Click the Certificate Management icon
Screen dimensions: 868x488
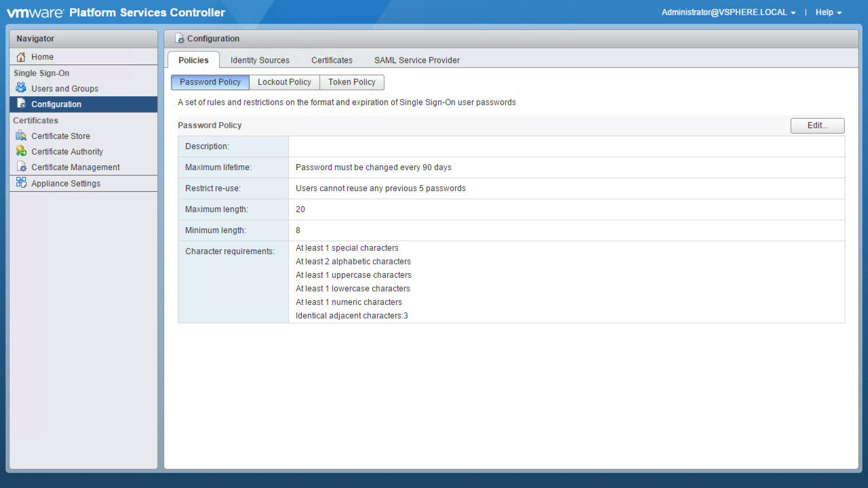click(x=21, y=167)
